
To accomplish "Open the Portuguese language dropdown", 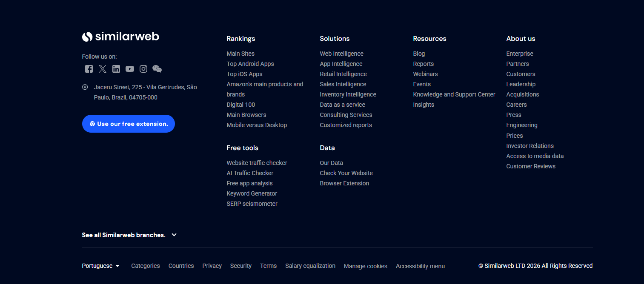I will 101,266.
